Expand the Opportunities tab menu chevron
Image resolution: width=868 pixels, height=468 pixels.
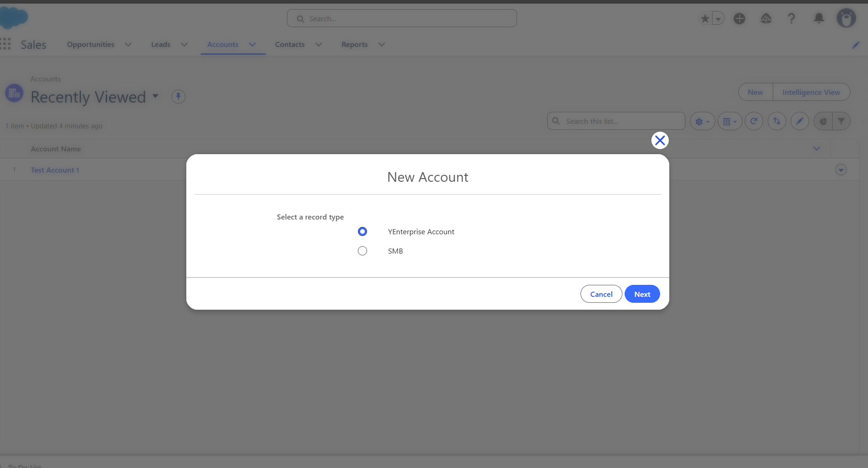click(128, 45)
